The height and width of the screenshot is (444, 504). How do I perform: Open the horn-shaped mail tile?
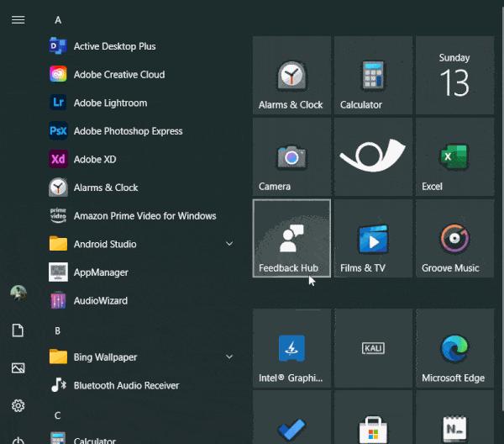[373, 157]
